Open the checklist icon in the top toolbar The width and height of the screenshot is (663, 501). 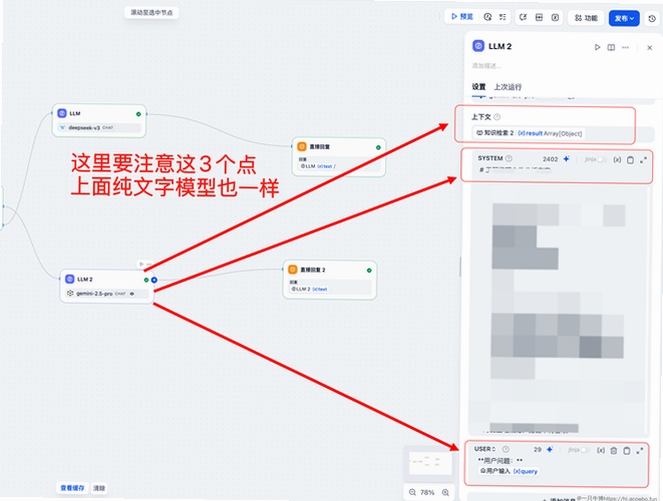502,17
